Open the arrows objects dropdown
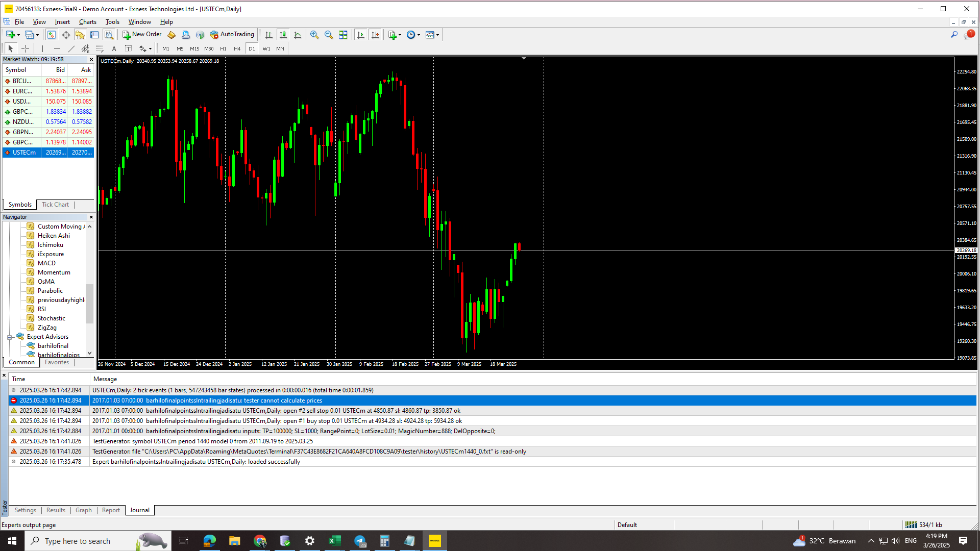The image size is (980, 551). click(x=145, y=48)
